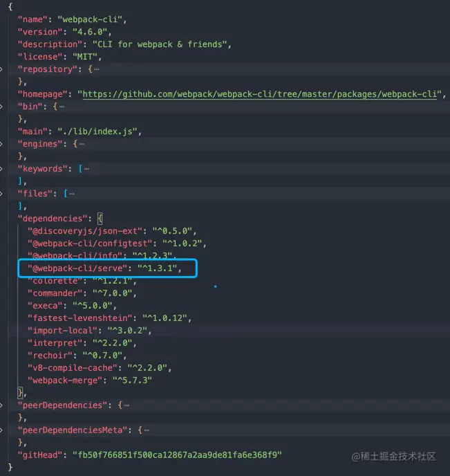
Task: Open the webpack-cli GitHub homepage link
Action: [x=260, y=94]
